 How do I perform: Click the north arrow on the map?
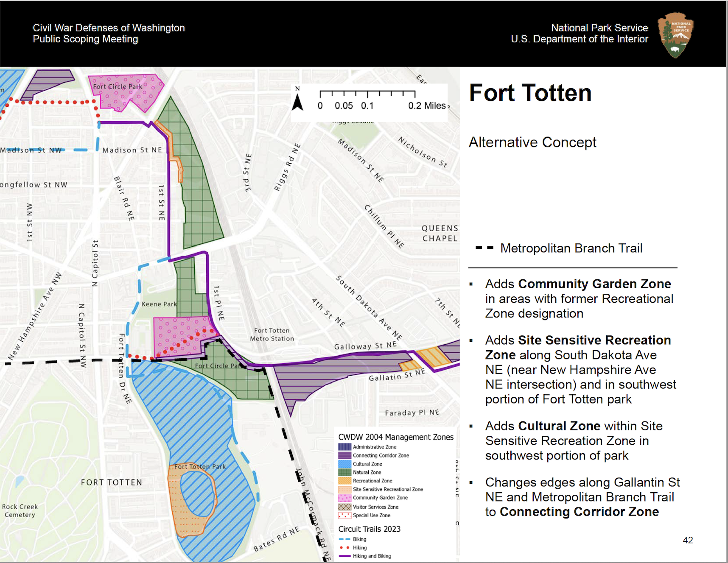297,102
